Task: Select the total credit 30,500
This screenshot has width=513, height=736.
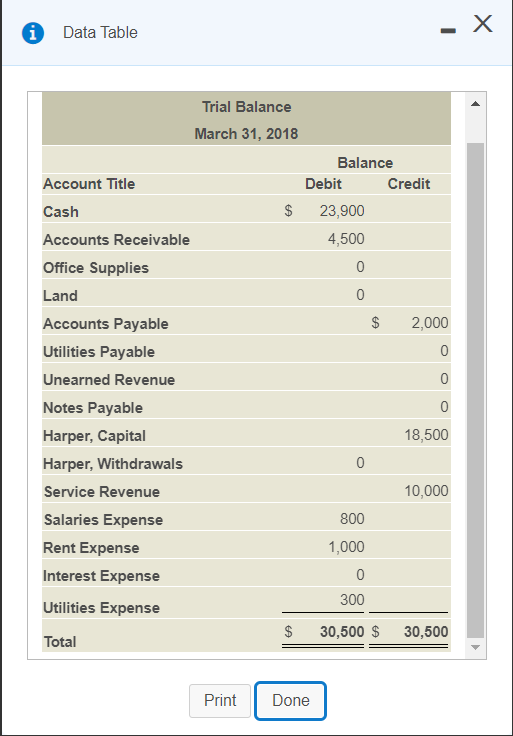Action: coord(426,632)
